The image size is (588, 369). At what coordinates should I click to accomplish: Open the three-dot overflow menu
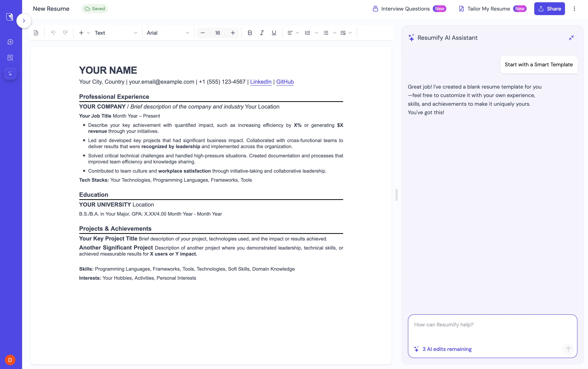point(575,8)
